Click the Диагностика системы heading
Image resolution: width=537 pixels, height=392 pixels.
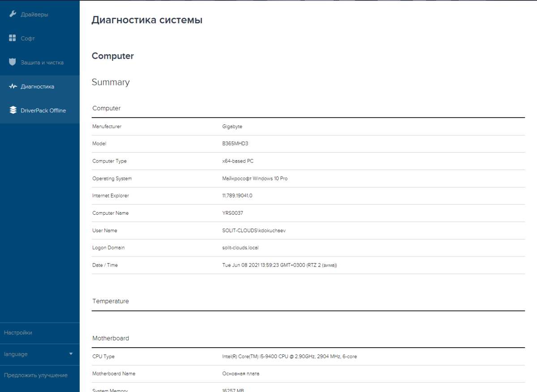pos(147,20)
